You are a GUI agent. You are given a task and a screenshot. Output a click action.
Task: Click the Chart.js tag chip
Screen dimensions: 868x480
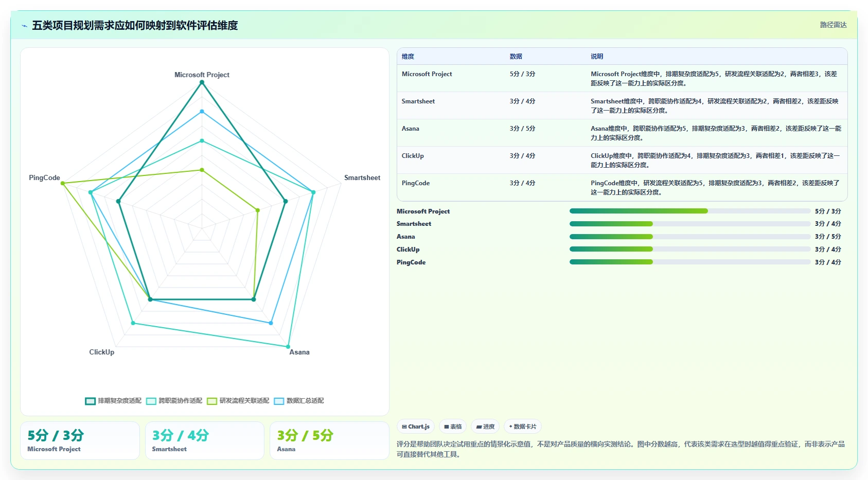(x=416, y=426)
